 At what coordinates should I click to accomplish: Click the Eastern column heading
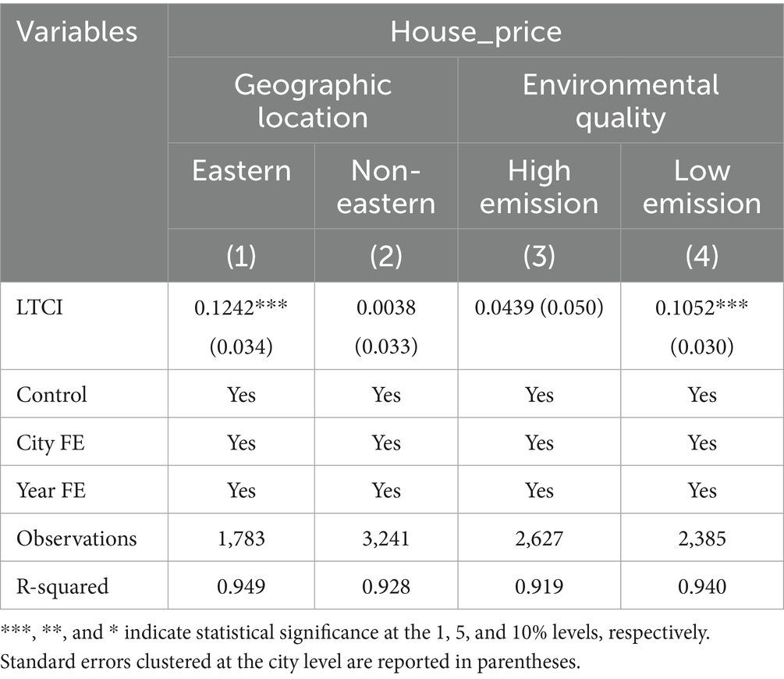(x=241, y=170)
